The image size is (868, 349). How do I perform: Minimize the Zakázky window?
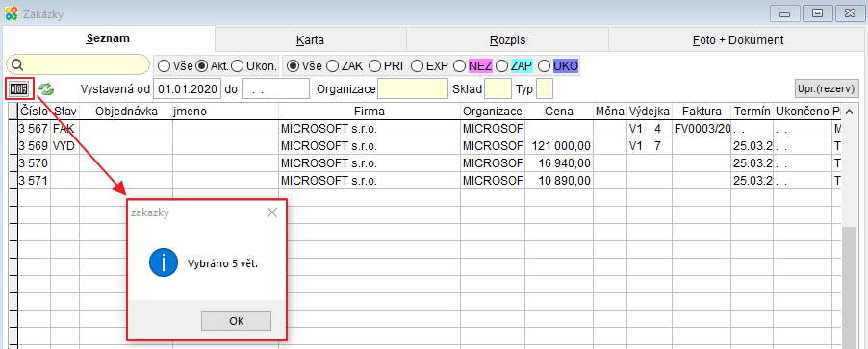click(x=784, y=13)
